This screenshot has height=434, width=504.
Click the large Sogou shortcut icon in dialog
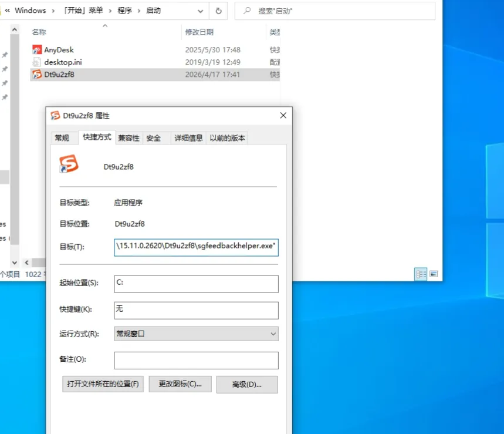[x=69, y=163]
